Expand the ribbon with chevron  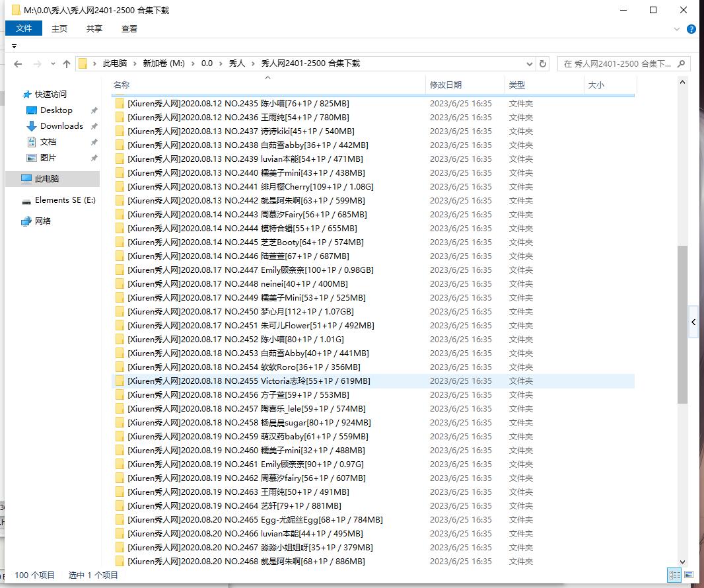[x=677, y=29]
